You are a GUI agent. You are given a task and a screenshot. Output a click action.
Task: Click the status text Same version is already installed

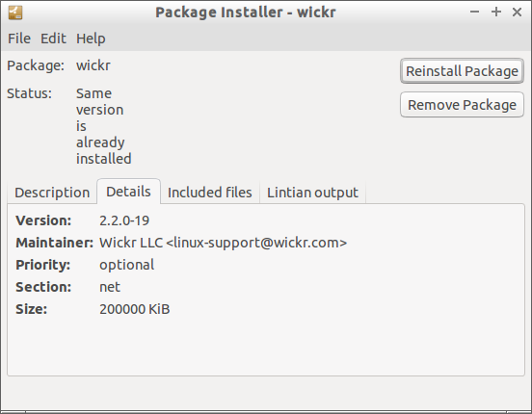(103, 126)
